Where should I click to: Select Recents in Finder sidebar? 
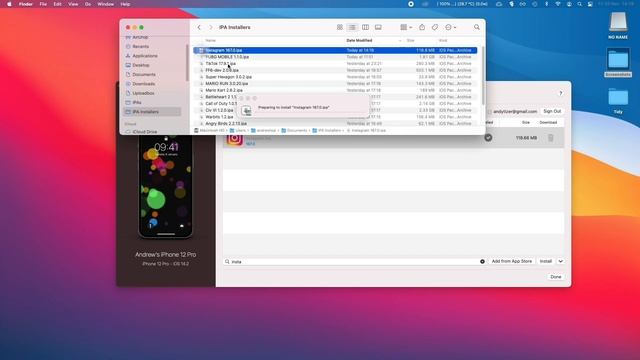coord(140,47)
